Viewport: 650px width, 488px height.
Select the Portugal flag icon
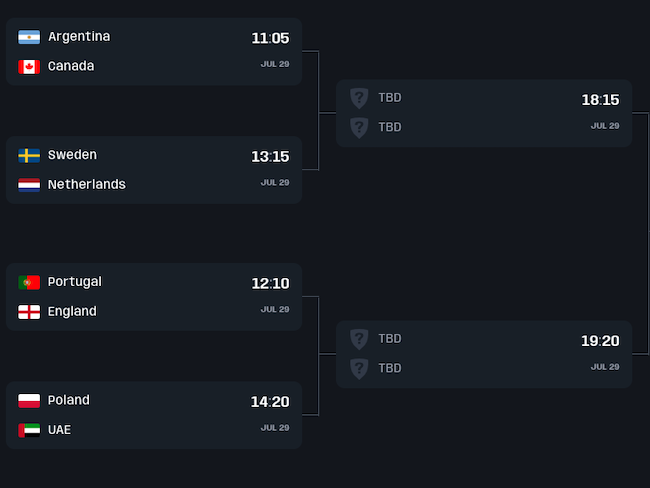pos(29,283)
